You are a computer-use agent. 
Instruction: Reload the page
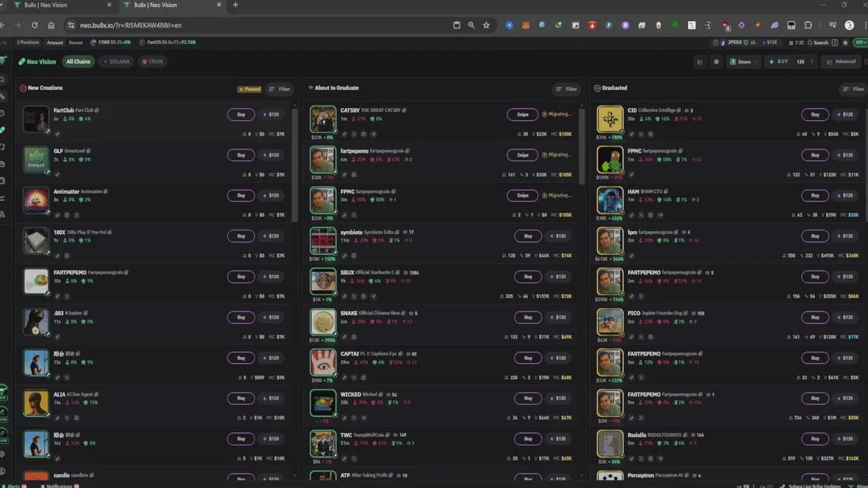(x=35, y=25)
